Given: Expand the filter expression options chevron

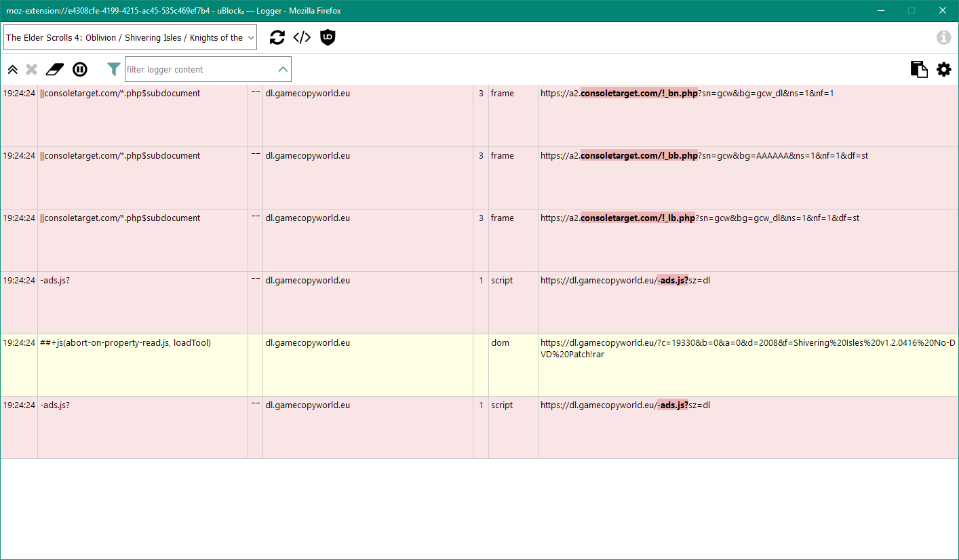Looking at the screenshot, I should click(283, 69).
